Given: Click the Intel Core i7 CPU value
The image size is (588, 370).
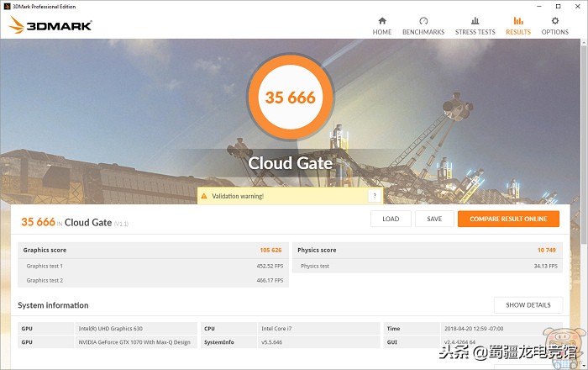Looking at the screenshot, I should pos(276,329).
